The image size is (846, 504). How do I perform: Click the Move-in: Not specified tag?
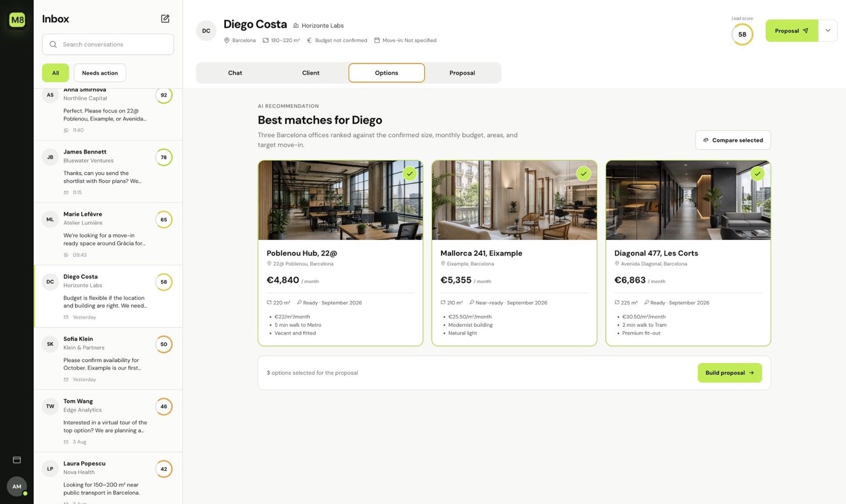pyautogui.click(x=405, y=40)
